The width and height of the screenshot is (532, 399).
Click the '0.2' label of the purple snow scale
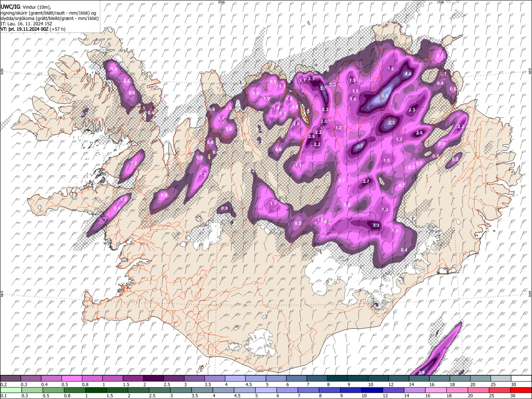click(x=3, y=384)
